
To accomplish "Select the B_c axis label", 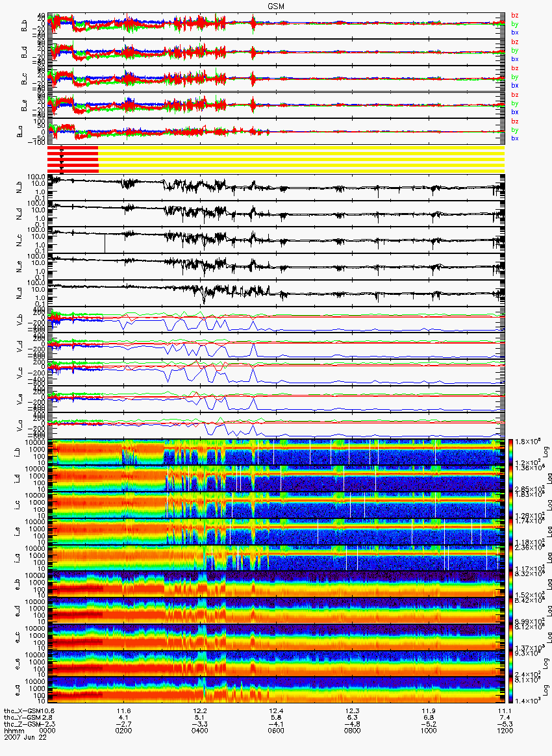I will [23, 79].
